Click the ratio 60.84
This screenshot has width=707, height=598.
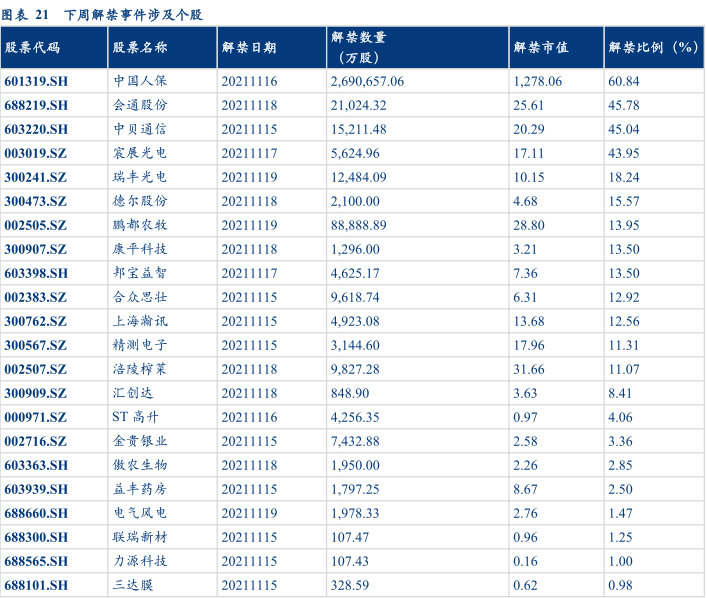click(x=624, y=81)
